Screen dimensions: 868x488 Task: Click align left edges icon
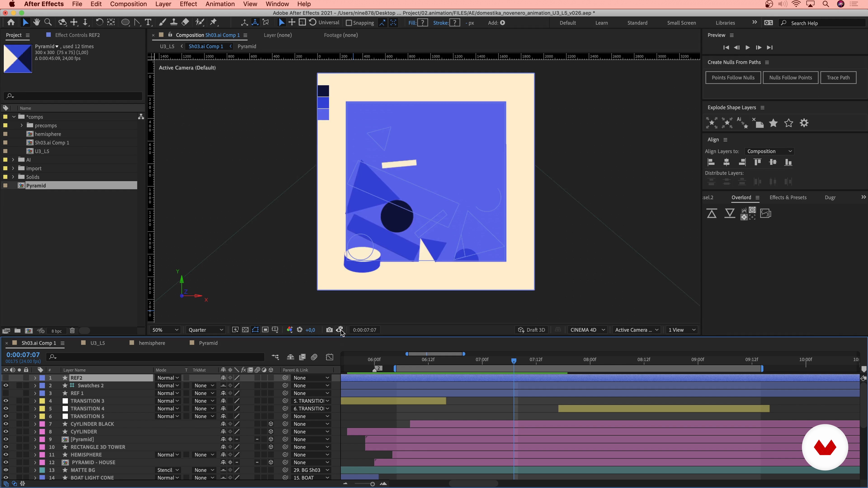pyautogui.click(x=711, y=162)
